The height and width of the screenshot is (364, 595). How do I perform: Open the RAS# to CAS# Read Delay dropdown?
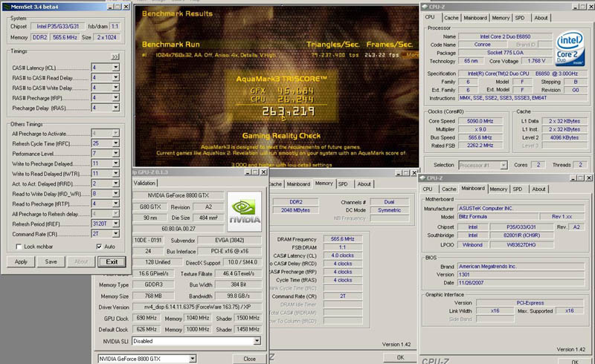click(x=115, y=77)
